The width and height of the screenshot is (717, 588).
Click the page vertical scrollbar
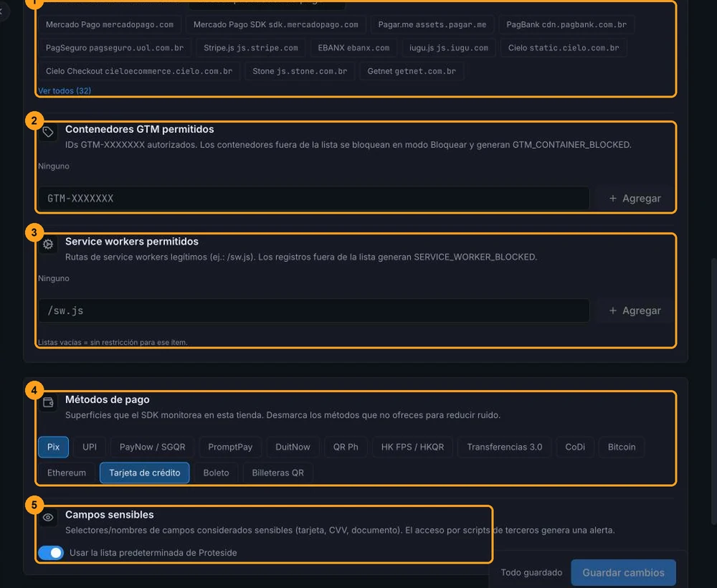(x=714, y=392)
